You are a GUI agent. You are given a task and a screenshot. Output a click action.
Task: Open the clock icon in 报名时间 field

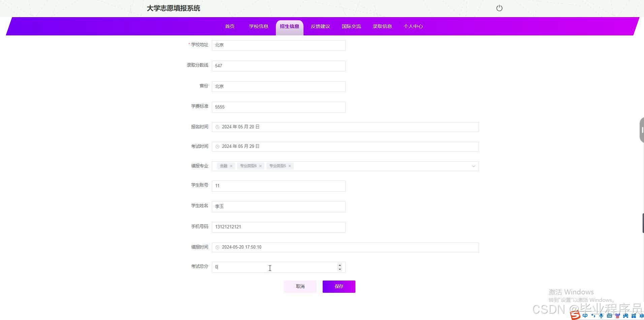[x=218, y=127]
